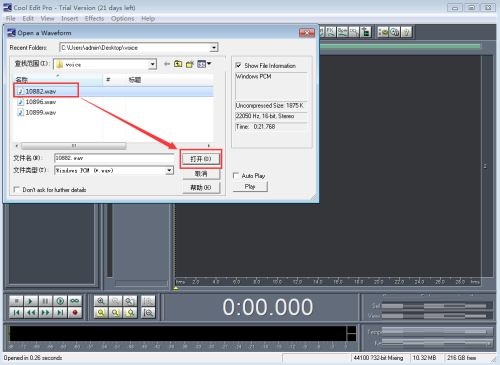
Task: Click the Zoom In magnifier with plus sign
Action: tap(101, 301)
